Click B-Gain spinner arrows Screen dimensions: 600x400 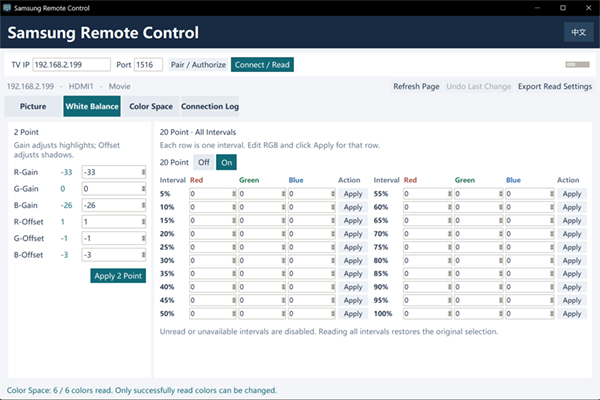click(x=143, y=205)
